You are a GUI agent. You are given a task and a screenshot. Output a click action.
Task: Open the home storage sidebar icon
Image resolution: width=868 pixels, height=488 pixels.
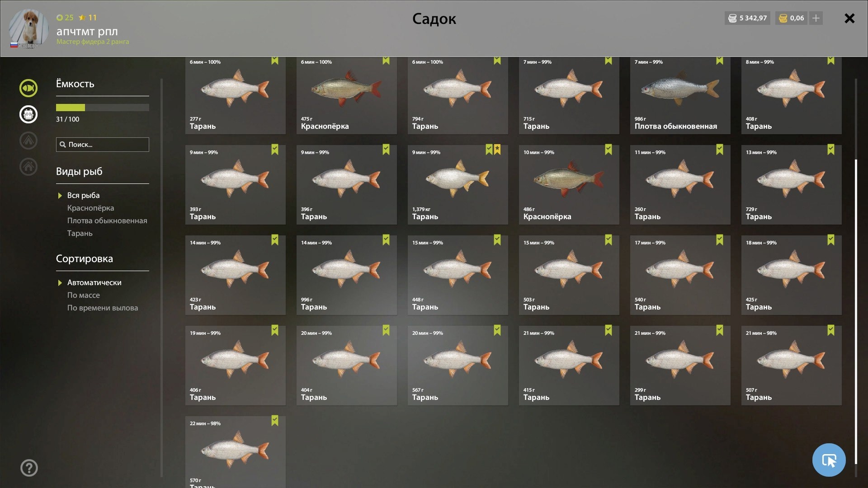28,167
